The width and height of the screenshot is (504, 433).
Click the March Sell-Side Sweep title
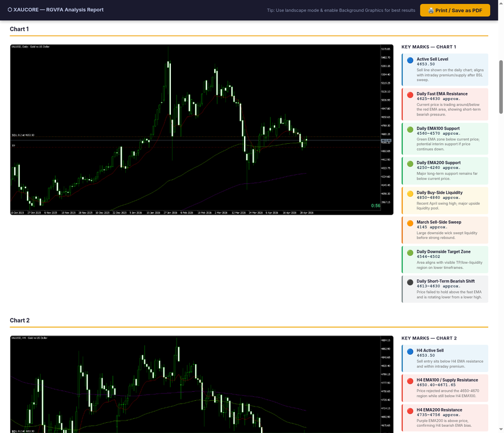(439, 222)
